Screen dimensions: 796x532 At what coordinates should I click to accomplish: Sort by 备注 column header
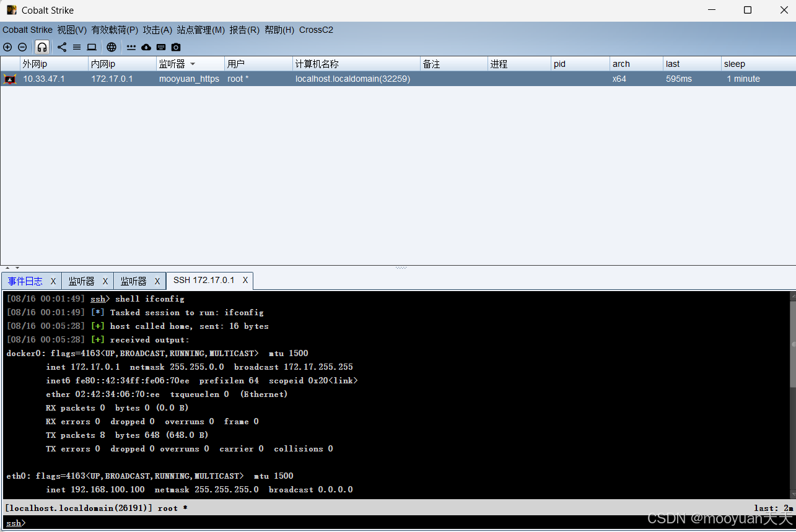click(x=454, y=64)
